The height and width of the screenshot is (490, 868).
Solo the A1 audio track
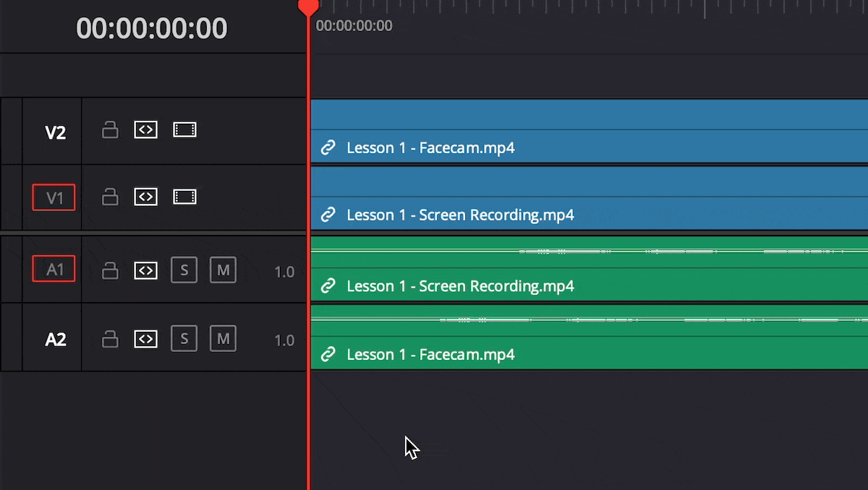pyautogui.click(x=184, y=270)
